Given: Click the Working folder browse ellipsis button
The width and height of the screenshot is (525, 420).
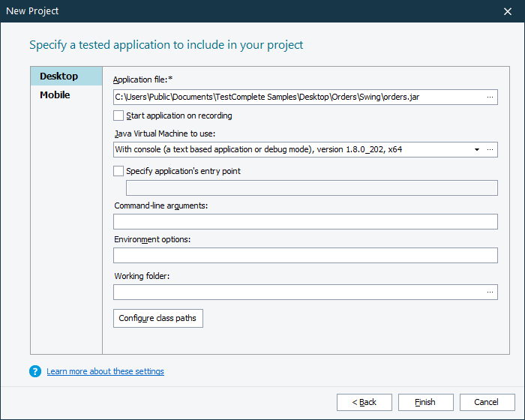Looking at the screenshot, I should [490, 292].
